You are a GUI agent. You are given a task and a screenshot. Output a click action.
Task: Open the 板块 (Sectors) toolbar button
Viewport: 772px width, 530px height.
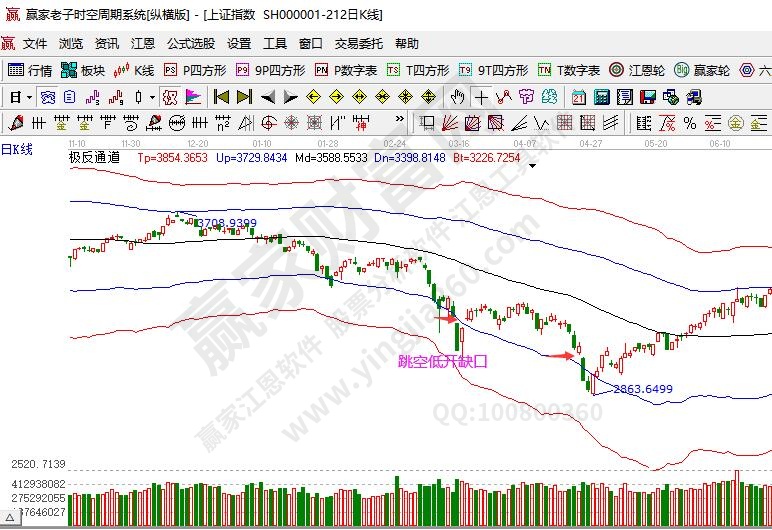[x=83, y=70]
